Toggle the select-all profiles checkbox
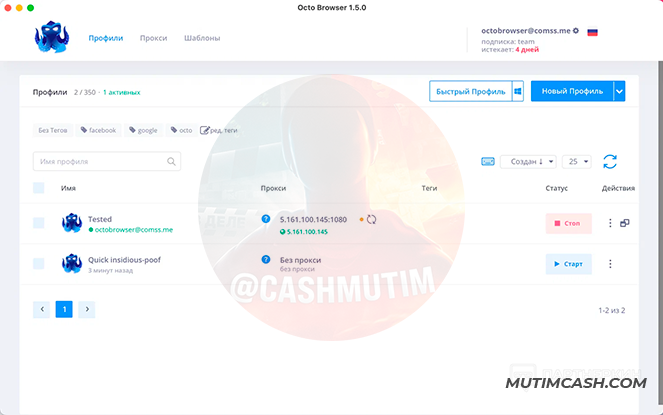 38,188
